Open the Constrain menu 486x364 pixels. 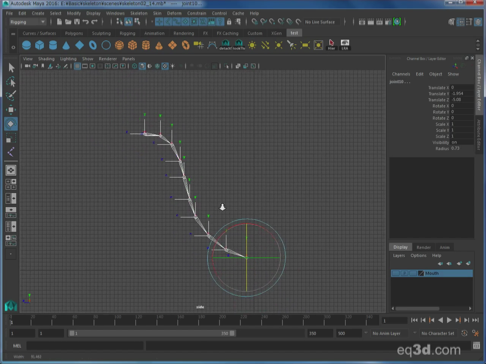pos(196,13)
